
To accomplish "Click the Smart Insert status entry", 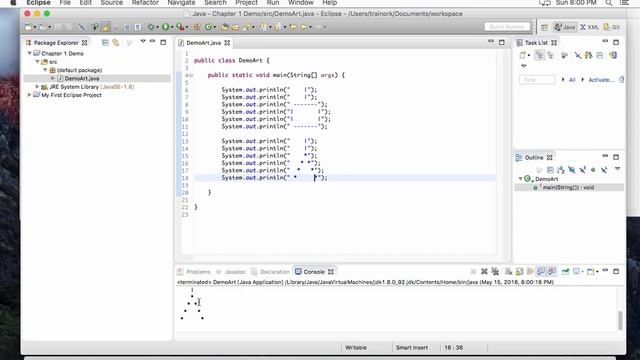I will pyautogui.click(x=412, y=348).
